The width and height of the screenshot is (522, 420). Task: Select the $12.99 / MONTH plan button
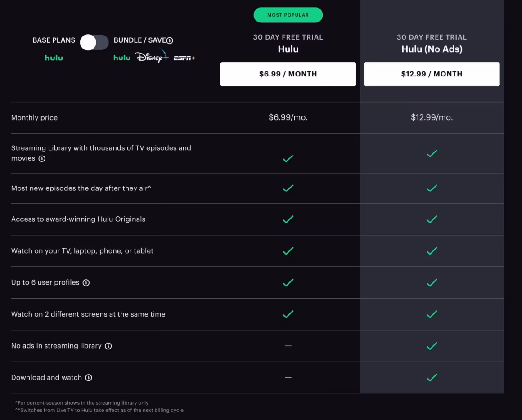click(x=432, y=74)
